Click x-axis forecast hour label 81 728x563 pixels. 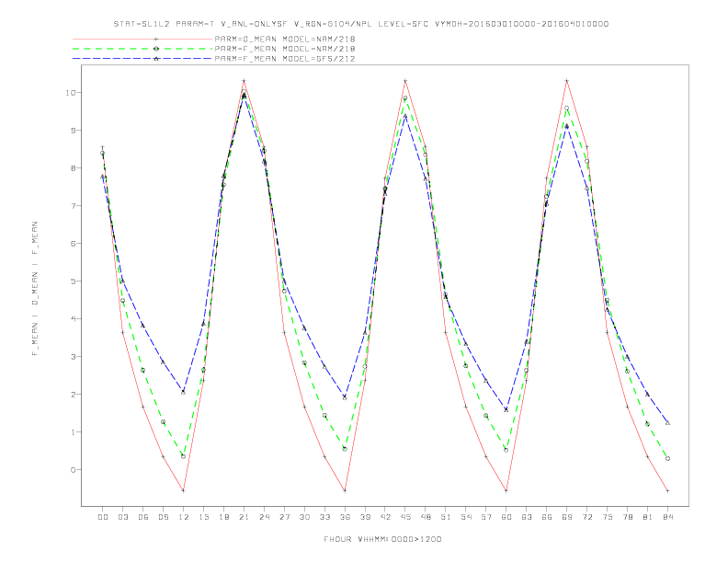click(648, 517)
